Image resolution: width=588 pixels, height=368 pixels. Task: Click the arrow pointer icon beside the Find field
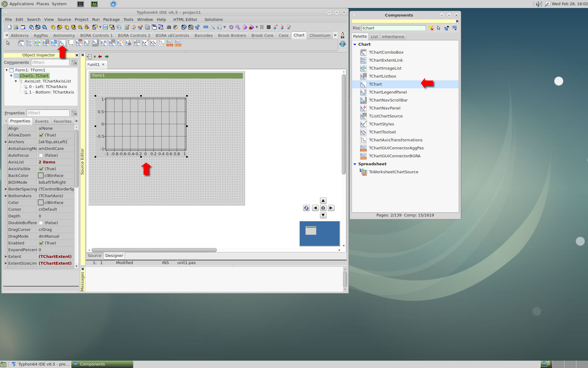click(x=439, y=28)
